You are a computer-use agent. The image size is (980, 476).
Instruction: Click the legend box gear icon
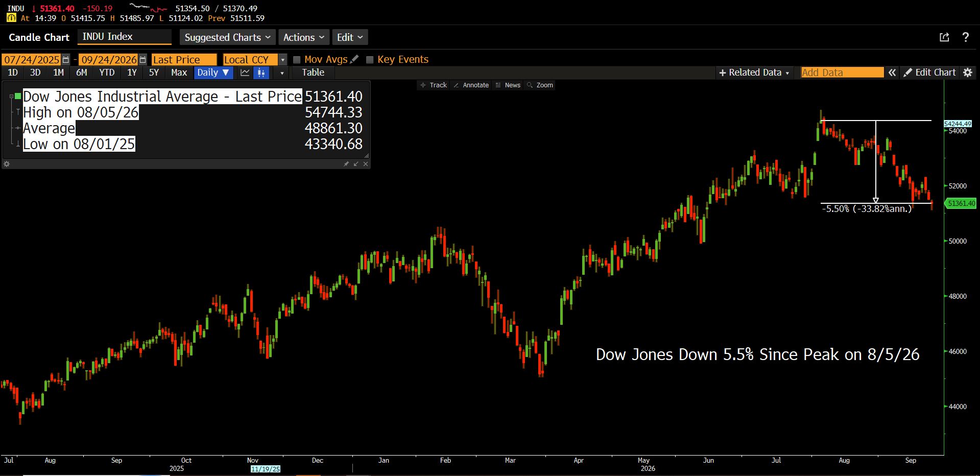(7, 164)
